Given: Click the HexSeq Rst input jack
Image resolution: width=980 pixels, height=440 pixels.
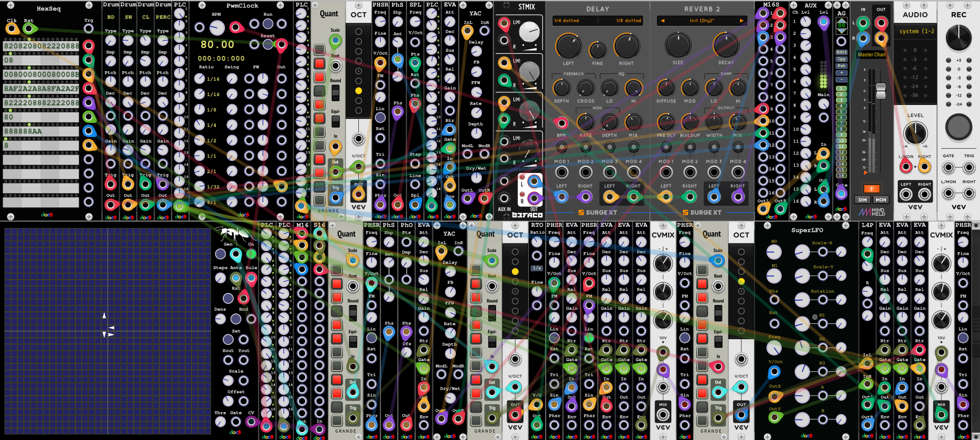Looking at the screenshot, I should (29, 29).
